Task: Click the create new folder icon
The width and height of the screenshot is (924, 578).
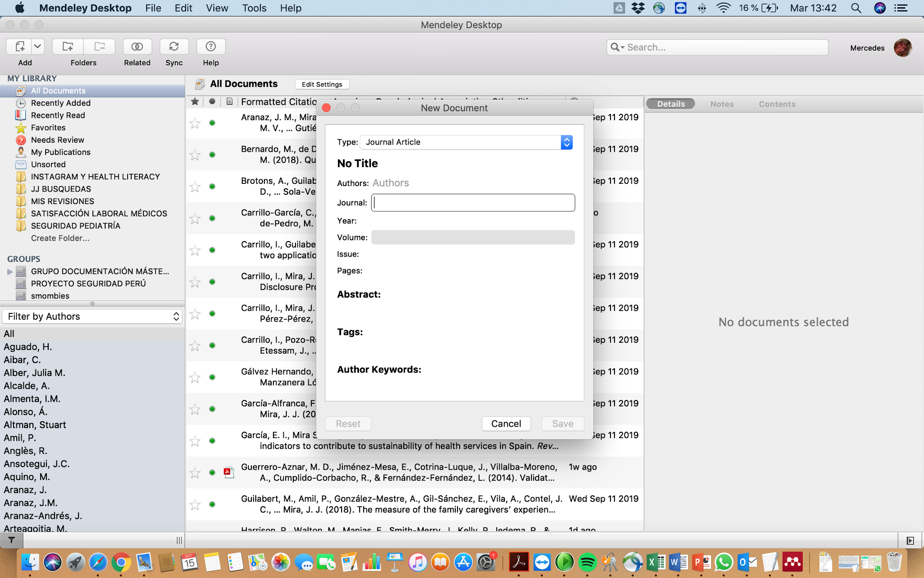Action: [68, 47]
